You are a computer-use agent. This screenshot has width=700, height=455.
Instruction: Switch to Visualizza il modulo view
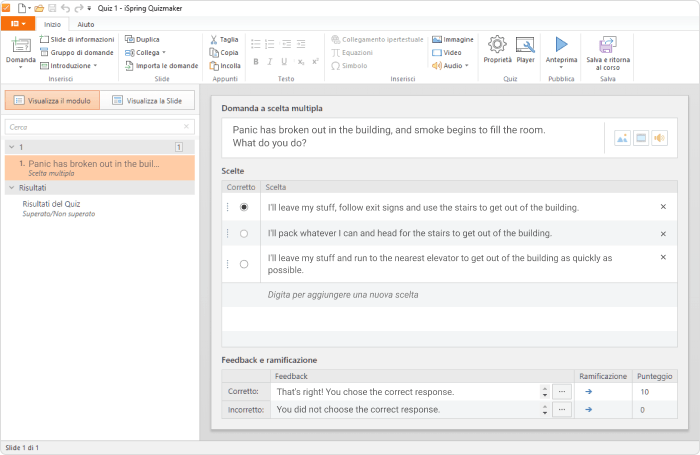(52, 100)
